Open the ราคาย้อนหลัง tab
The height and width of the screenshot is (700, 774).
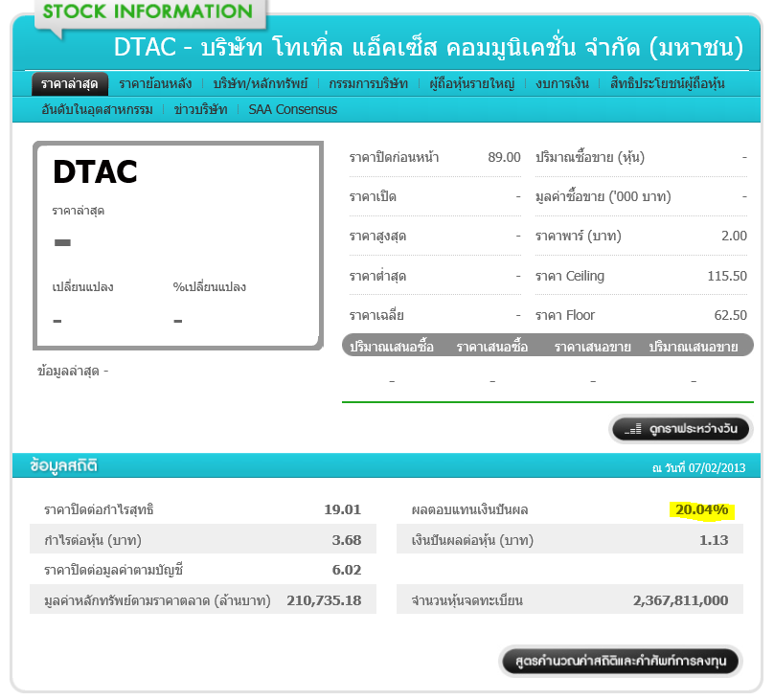click(155, 84)
